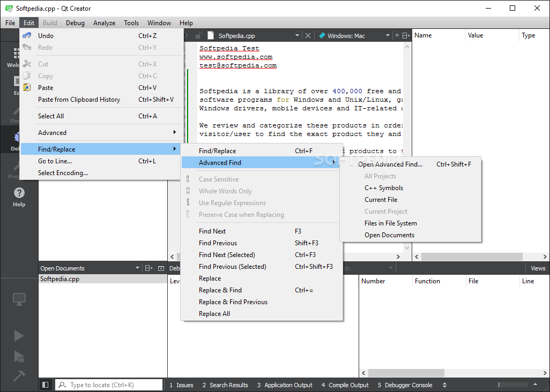Screen dimensions: 550x392
Task: Toggle Whole Words Only option
Action: tap(261, 191)
